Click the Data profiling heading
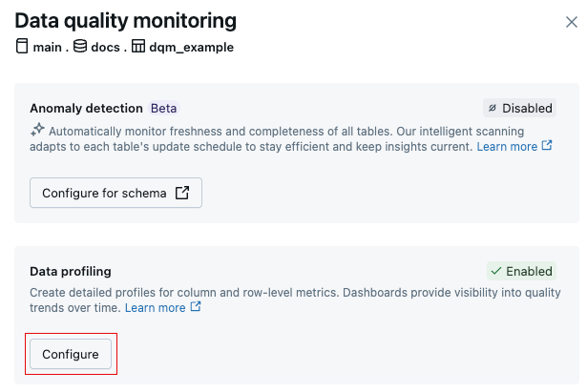The height and width of the screenshot is (392, 587). 71,271
